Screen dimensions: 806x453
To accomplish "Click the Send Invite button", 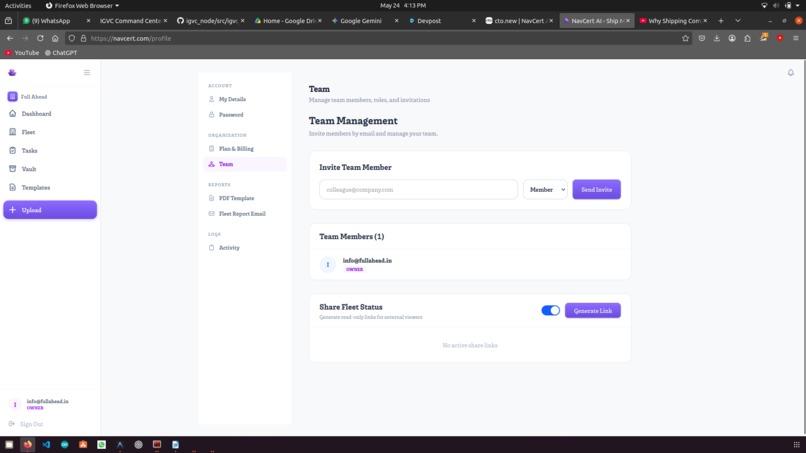I will pos(596,190).
